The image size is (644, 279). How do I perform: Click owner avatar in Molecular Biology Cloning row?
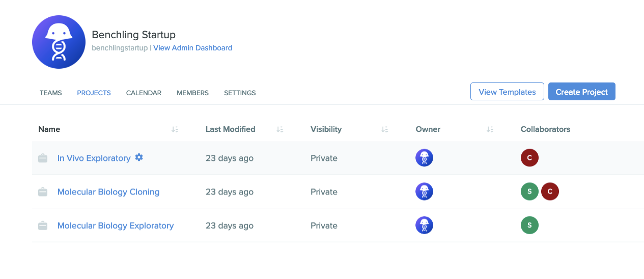(425, 191)
